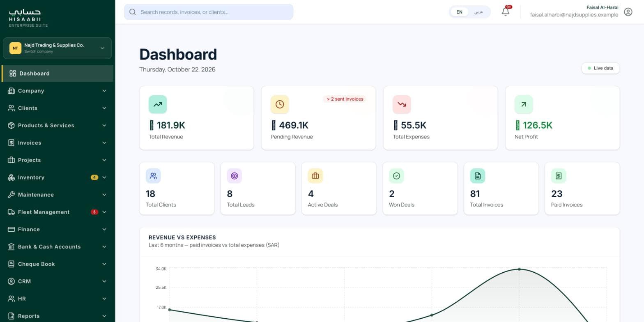Expand the Clients chevron

104,108
